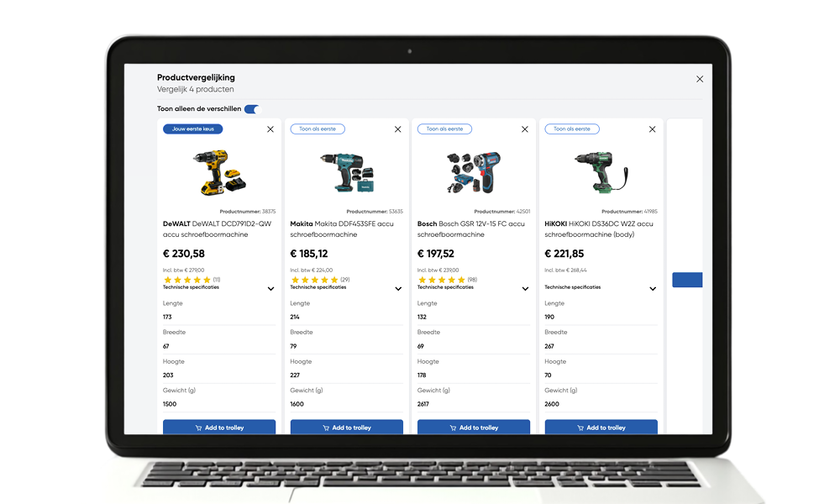Screen dimensions: 840x504
Task: Add Makita drill to trolley
Action: click(x=347, y=428)
